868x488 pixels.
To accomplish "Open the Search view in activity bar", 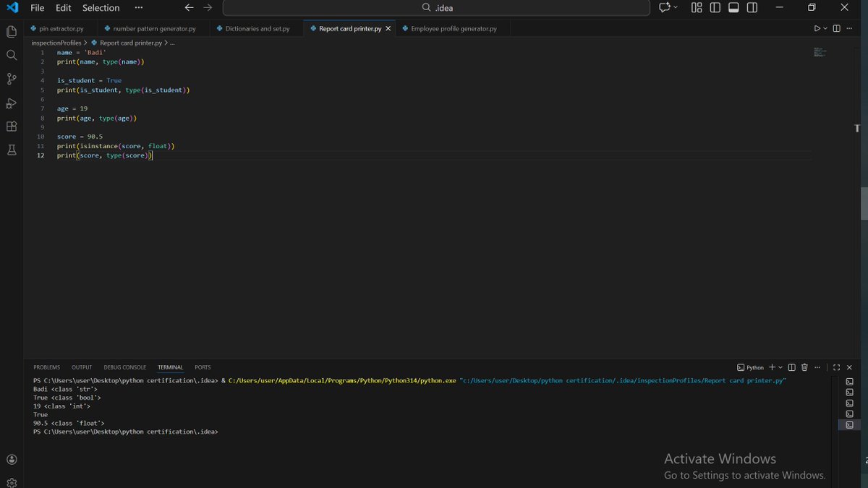I will click(12, 56).
